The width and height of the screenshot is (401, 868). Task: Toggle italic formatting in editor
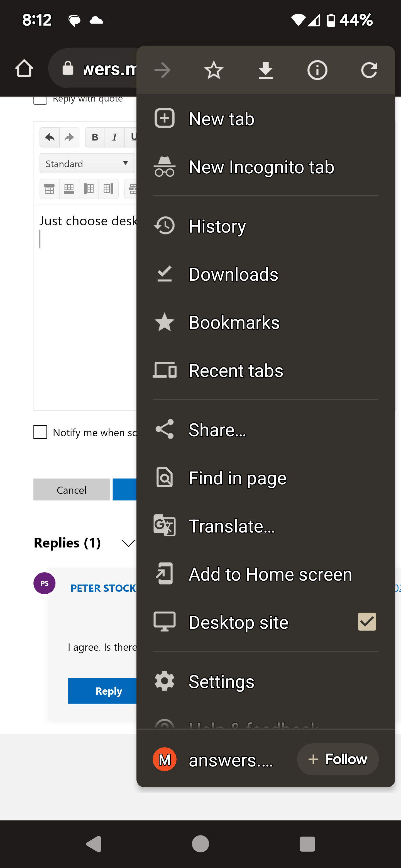[x=115, y=137]
